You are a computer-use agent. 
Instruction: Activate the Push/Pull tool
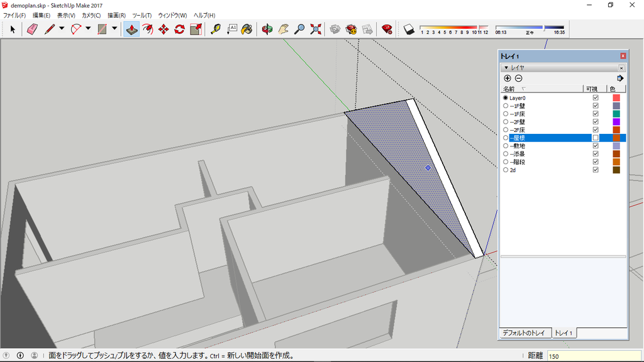point(131,29)
